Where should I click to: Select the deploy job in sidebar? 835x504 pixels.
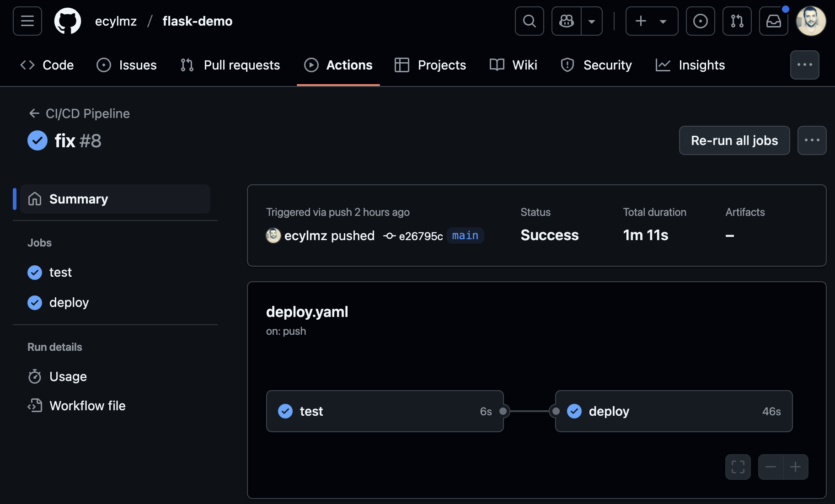tap(69, 302)
